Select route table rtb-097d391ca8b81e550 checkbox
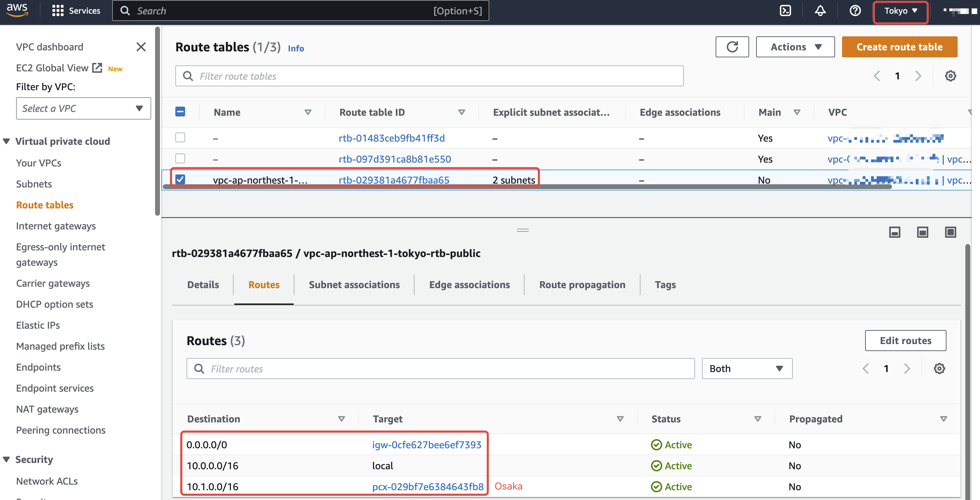The height and width of the screenshot is (500, 980). pos(180,158)
